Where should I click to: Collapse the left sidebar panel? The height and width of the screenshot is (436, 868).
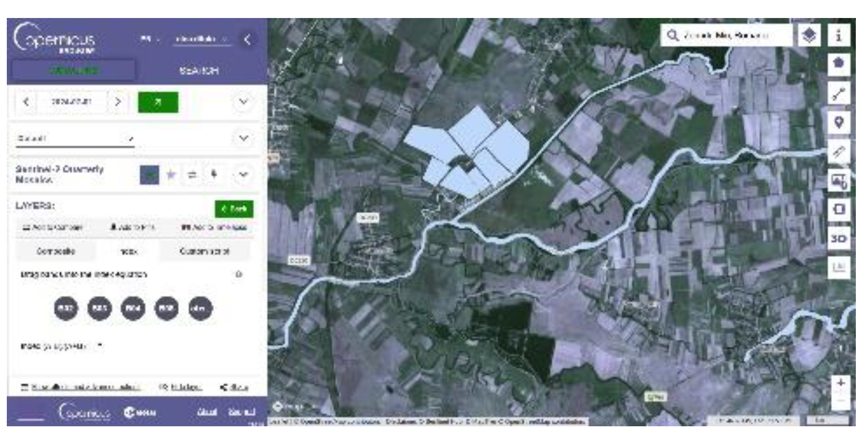[x=247, y=39]
